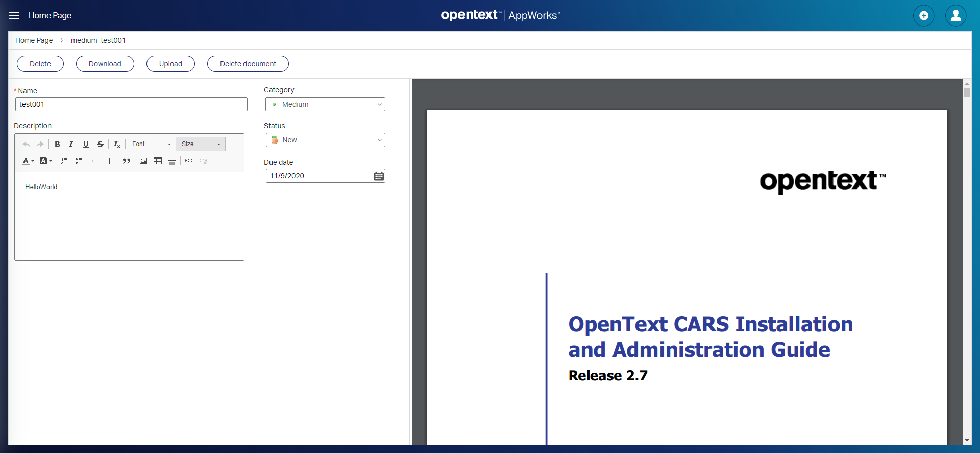This screenshot has height=454, width=980.
Task: Add a hyperlink with the link icon
Action: 189,161
